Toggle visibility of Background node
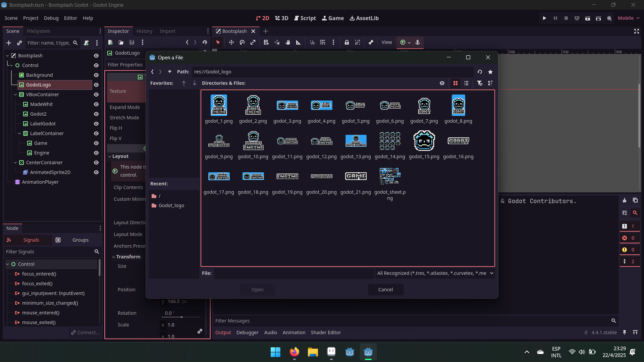 point(96,75)
